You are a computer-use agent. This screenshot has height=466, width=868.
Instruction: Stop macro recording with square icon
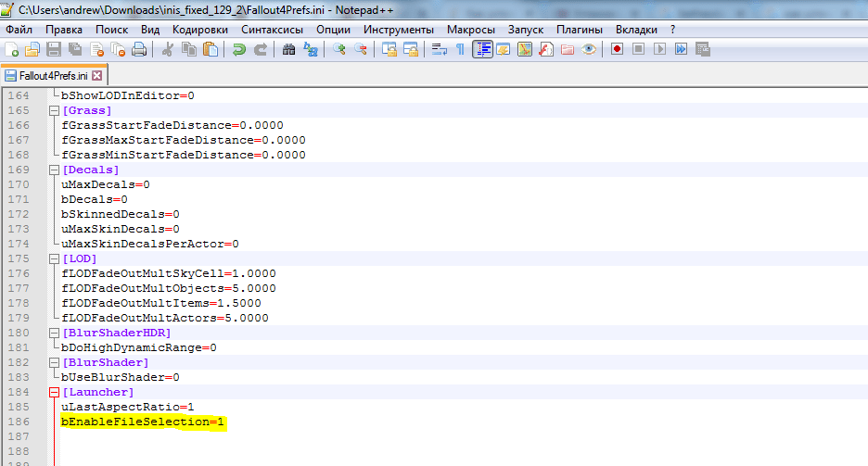(638, 50)
